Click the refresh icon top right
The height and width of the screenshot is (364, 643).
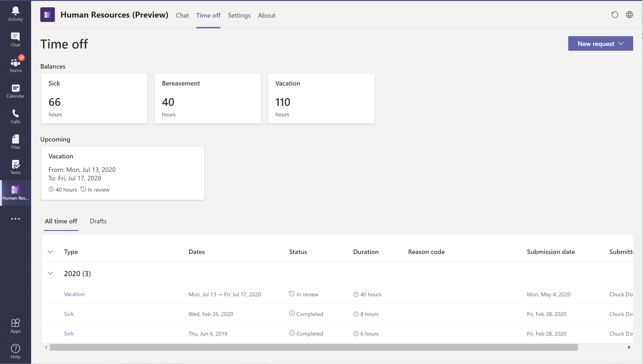614,15
